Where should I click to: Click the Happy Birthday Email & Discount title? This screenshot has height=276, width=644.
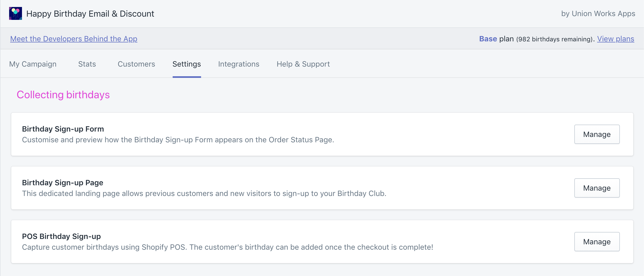pyautogui.click(x=90, y=14)
